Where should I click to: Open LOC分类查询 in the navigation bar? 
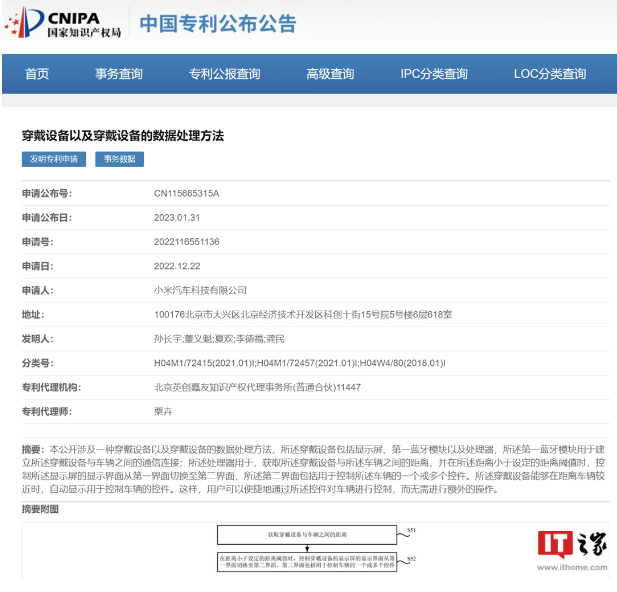point(550,74)
